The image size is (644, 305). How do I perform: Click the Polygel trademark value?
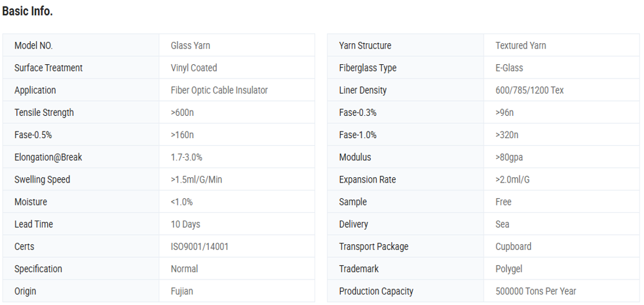coord(508,268)
